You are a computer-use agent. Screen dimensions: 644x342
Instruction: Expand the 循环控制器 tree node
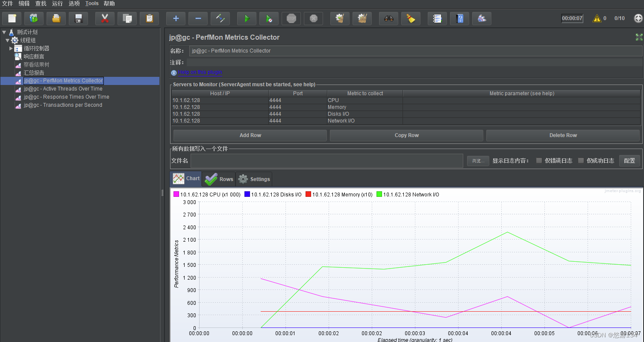pos(11,48)
